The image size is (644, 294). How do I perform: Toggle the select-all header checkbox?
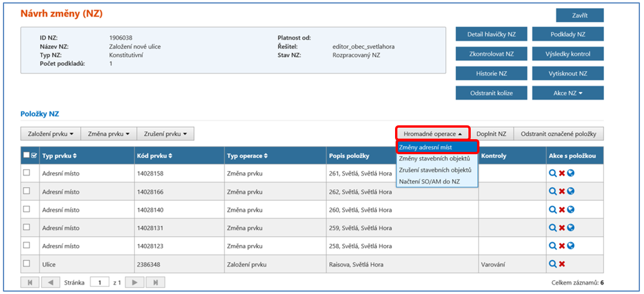click(x=27, y=155)
